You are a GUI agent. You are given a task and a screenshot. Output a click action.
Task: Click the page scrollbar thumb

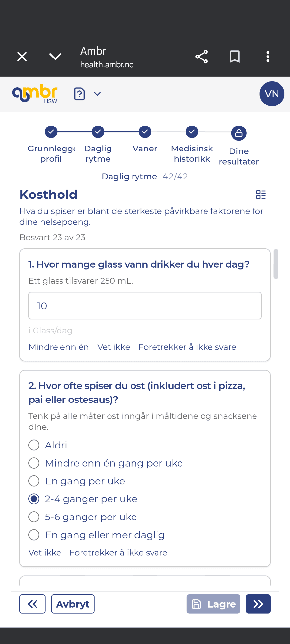coord(276,264)
